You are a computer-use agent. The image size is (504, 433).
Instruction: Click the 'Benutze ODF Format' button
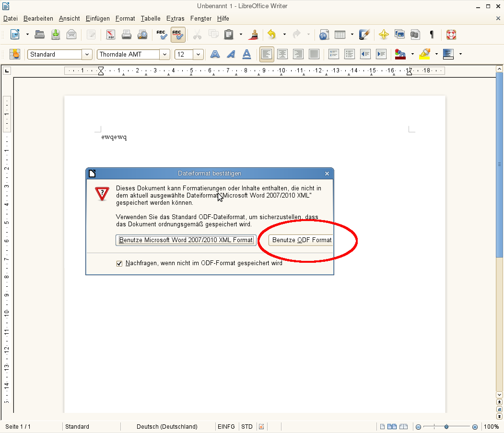[x=301, y=240]
